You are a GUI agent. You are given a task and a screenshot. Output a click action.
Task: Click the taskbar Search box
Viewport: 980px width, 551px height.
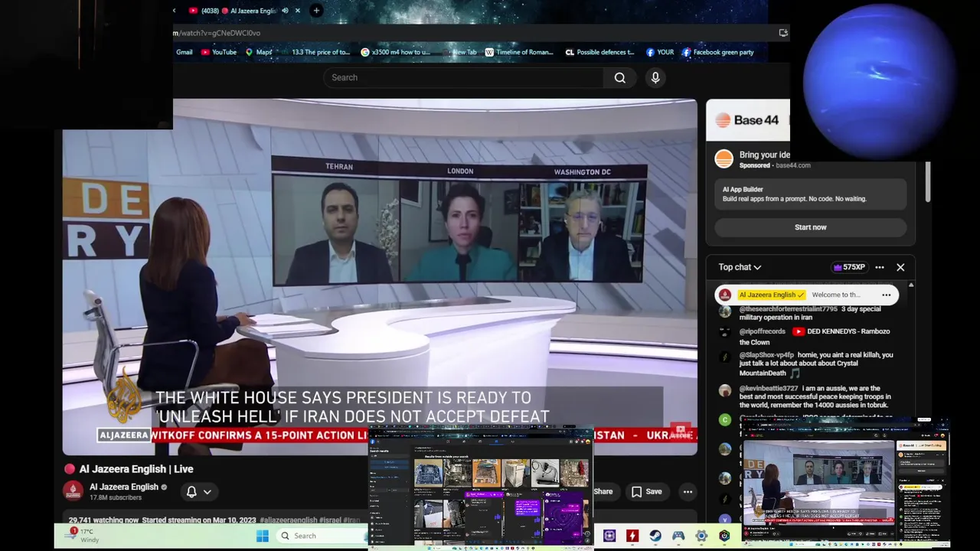click(322, 536)
